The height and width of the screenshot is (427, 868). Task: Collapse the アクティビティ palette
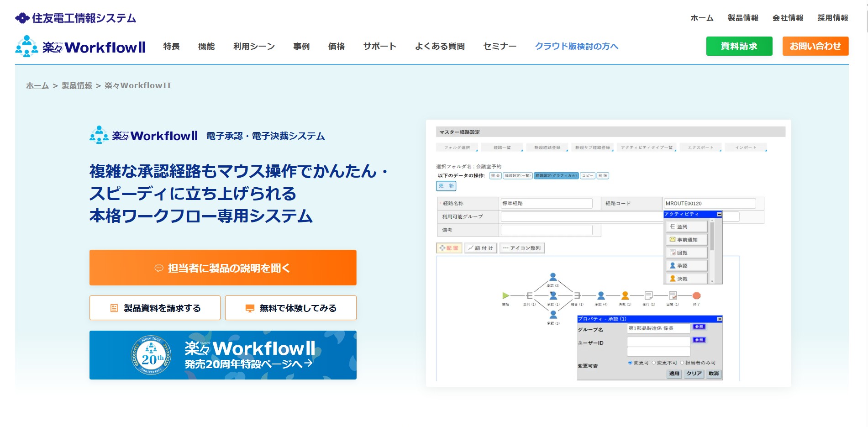[x=720, y=214]
